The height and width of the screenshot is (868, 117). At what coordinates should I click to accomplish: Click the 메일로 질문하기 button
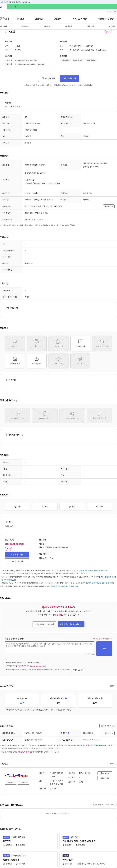(78, 670)
